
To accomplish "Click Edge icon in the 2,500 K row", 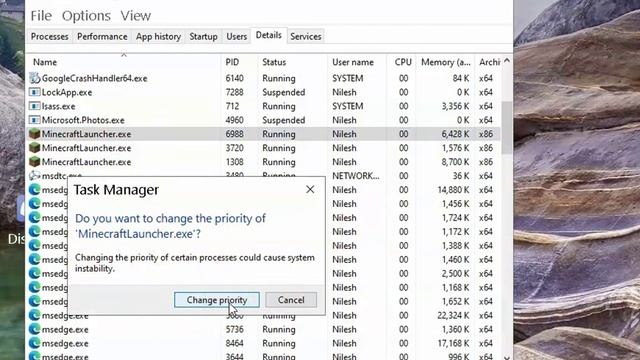I will pyautogui.click(x=35, y=273).
